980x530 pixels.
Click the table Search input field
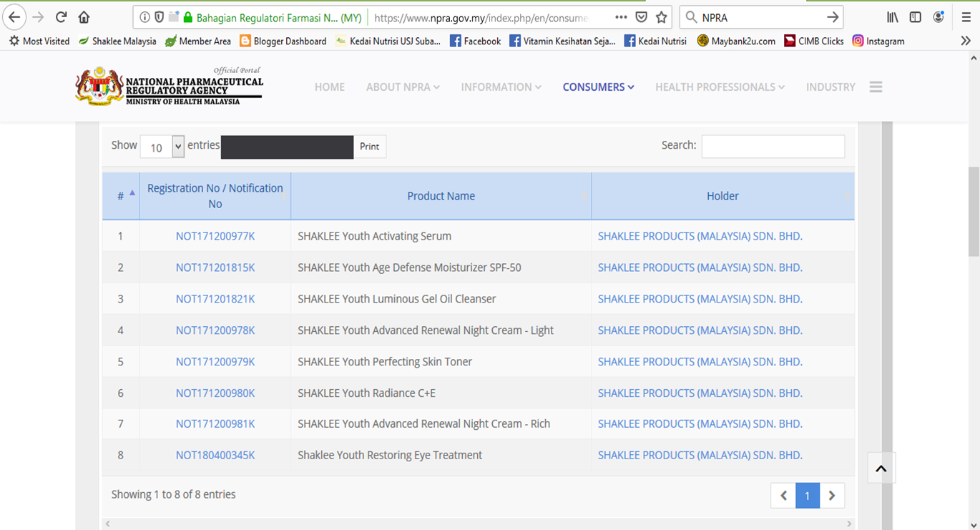tap(773, 146)
